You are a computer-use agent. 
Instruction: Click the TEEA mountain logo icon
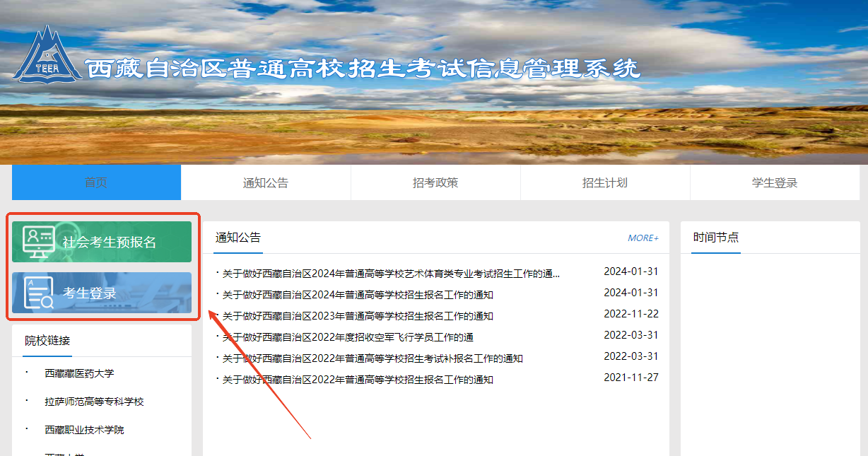(x=47, y=55)
